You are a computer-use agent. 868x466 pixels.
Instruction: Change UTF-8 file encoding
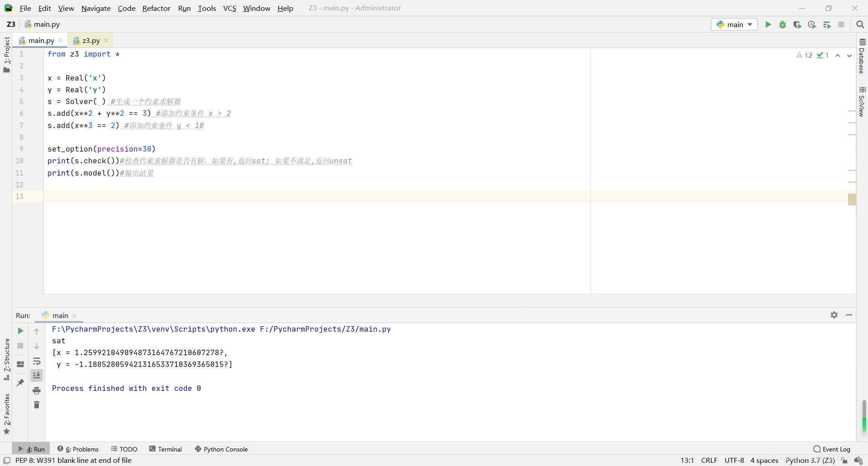[x=734, y=460]
